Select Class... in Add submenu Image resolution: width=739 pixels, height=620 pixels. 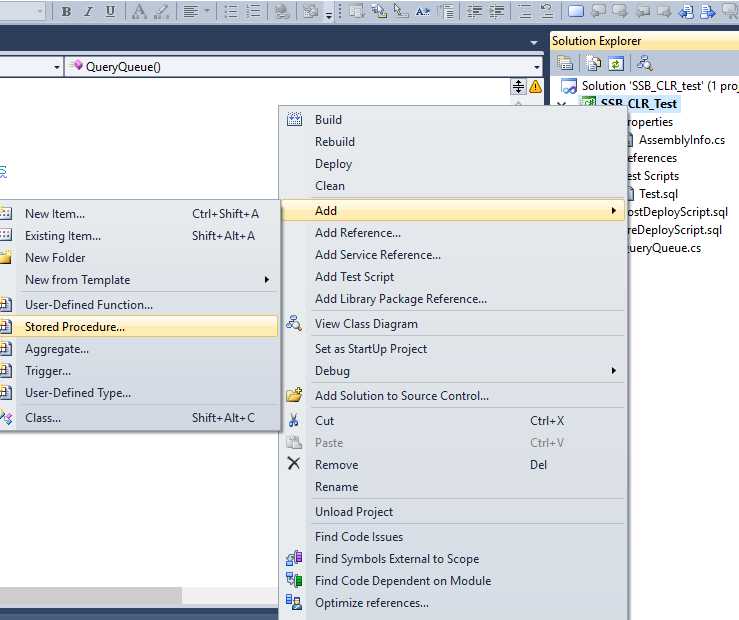coord(139,417)
